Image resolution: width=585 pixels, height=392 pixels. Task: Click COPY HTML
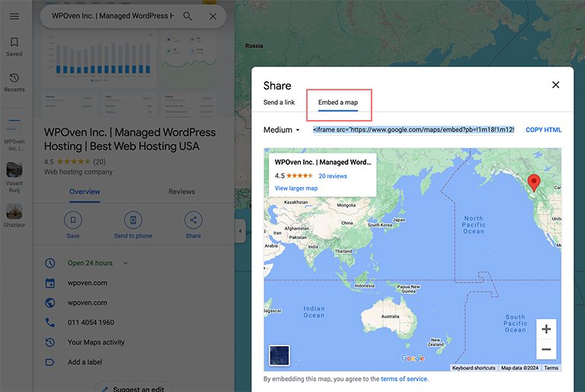543,130
